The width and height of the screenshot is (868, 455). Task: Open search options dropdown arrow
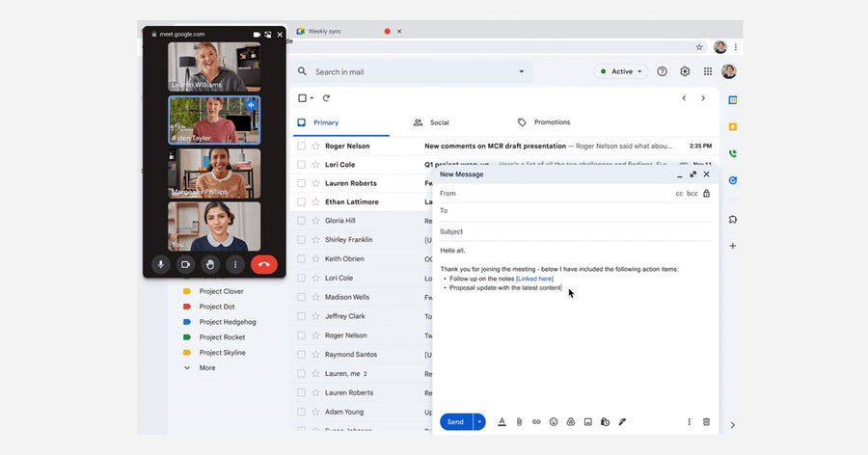coord(521,71)
